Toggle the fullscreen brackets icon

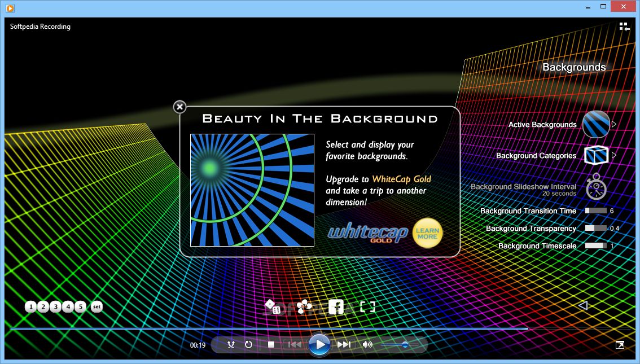click(367, 307)
